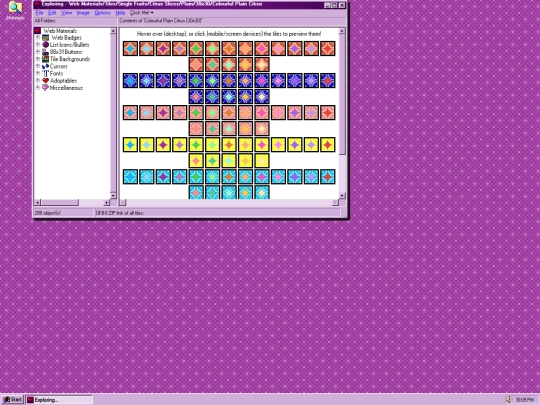Expand the Miscellaneous tree node
The image size is (540, 405).
(x=38, y=87)
